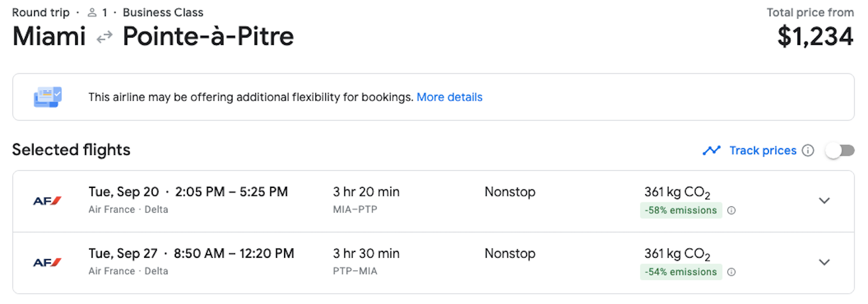Click the price trend graph icon
Image resolution: width=868 pixels, height=304 pixels.
[x=711, y=151]
